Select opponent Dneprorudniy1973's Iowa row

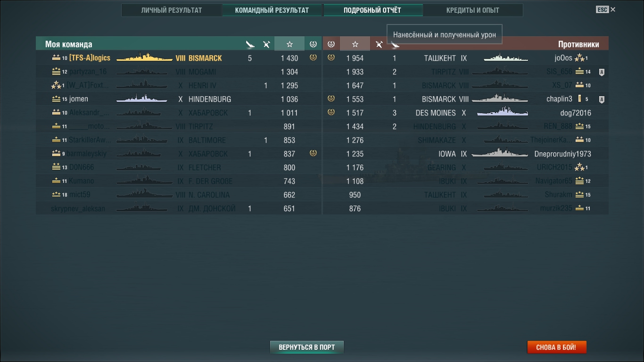click(466, 154)
